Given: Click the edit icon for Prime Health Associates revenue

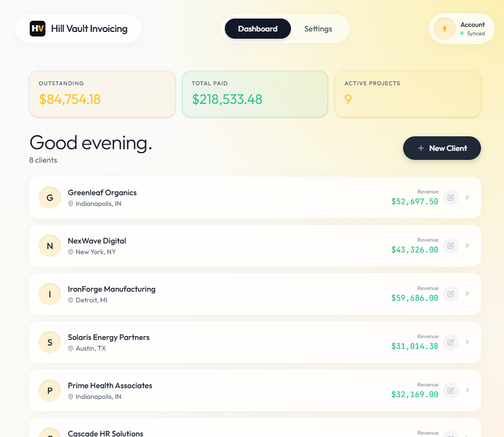Looking at the screenshot, I should pyautogui.click(x=450, y=390).
